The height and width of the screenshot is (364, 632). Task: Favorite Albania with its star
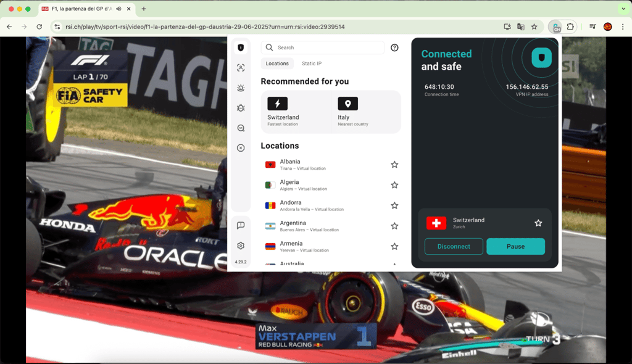coord(394,165)
